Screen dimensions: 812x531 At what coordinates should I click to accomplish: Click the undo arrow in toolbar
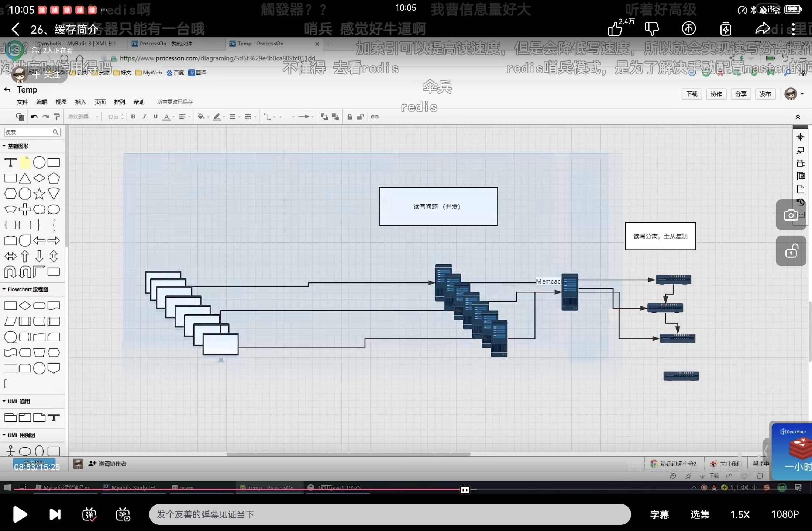[34, 117]
